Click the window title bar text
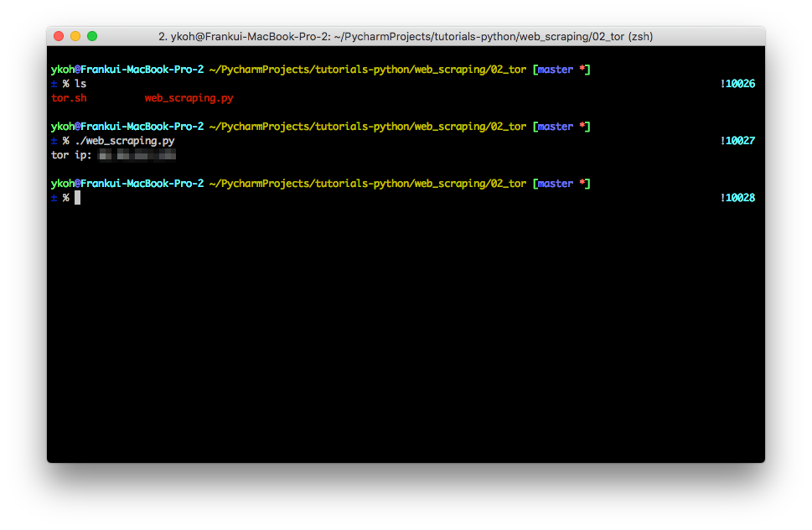The image size is (812, 530). 406,36
